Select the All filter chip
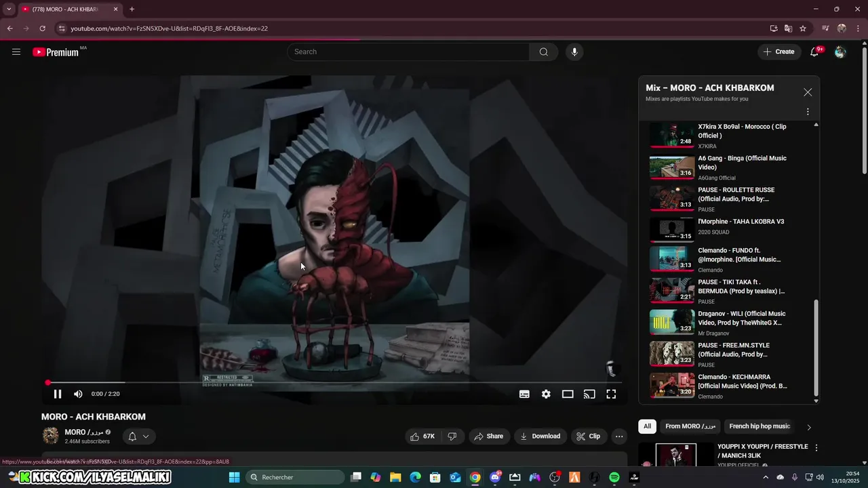The width and height of the screenshot is (868, 488). coord(647,426)
